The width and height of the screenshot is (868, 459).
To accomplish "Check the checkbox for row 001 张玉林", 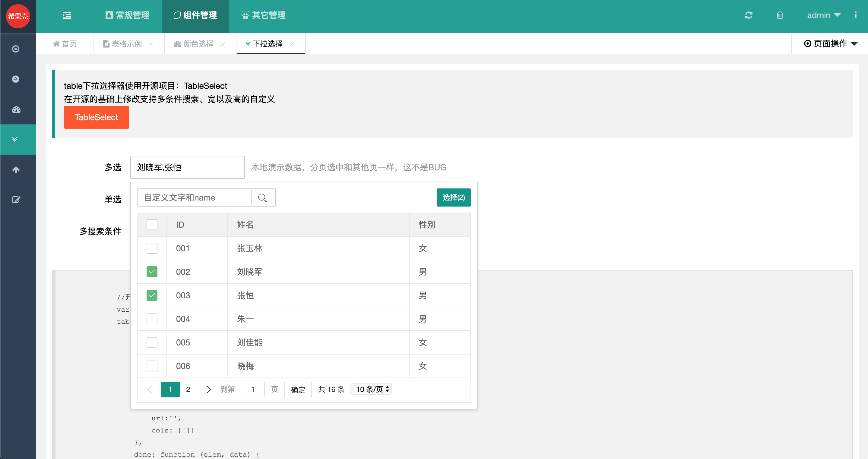I will 152,248.
